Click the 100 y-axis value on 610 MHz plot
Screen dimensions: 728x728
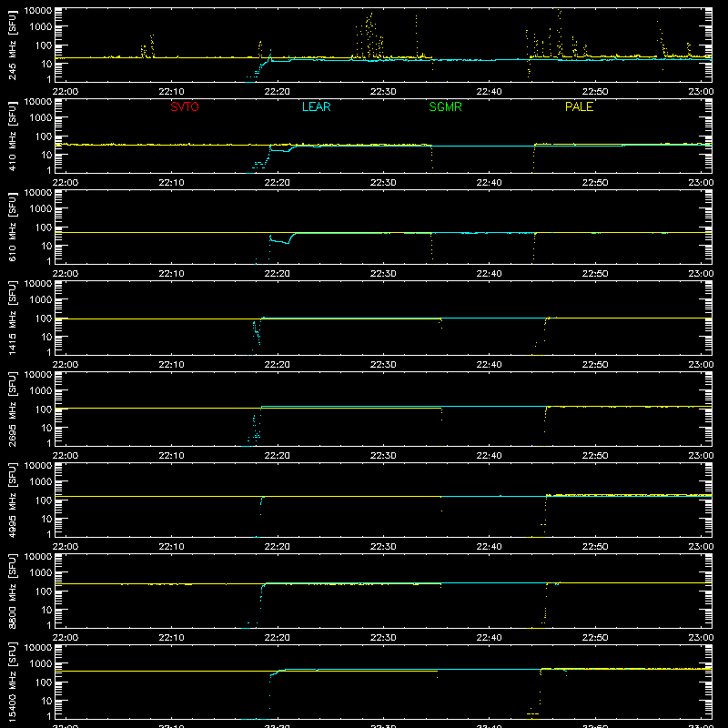44,227
